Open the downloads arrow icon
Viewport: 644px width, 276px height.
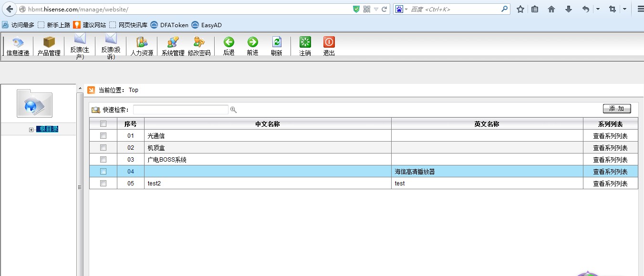pos(568,9)
